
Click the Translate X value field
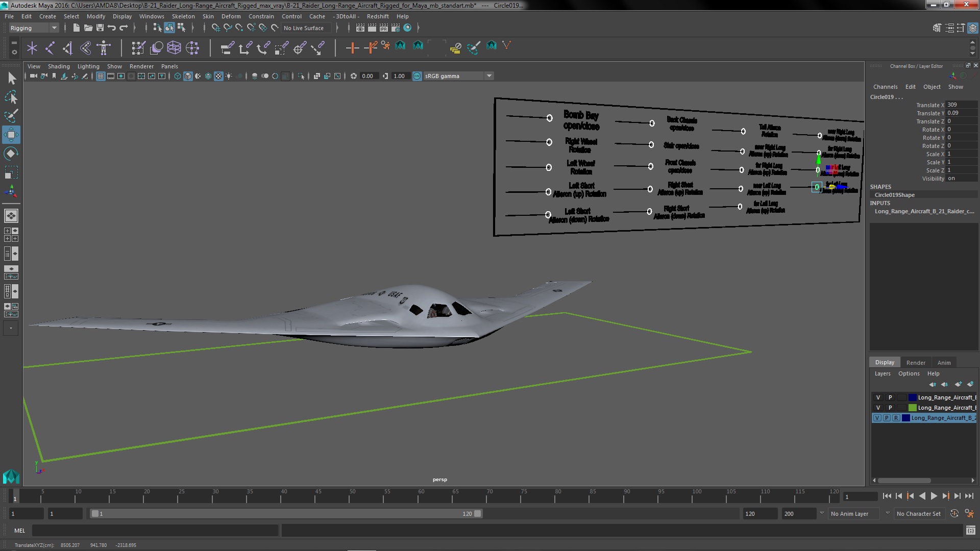tap(962, 105)
